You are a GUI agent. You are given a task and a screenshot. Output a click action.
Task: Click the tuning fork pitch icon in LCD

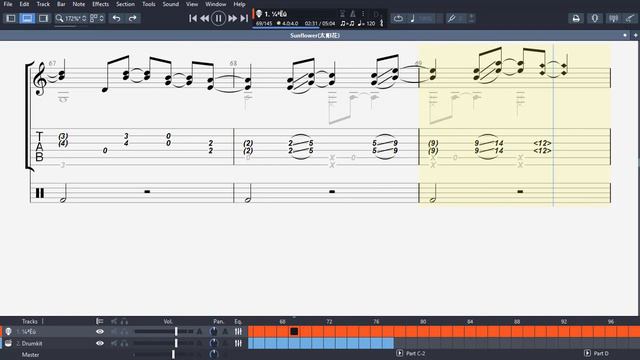tap(382, 23)
